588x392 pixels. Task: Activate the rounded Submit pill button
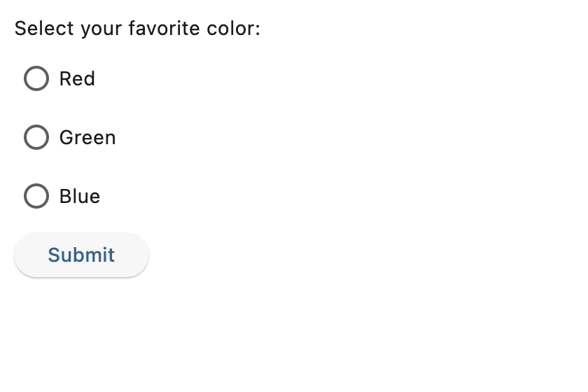pyautogui.click(x=81, y=255)
